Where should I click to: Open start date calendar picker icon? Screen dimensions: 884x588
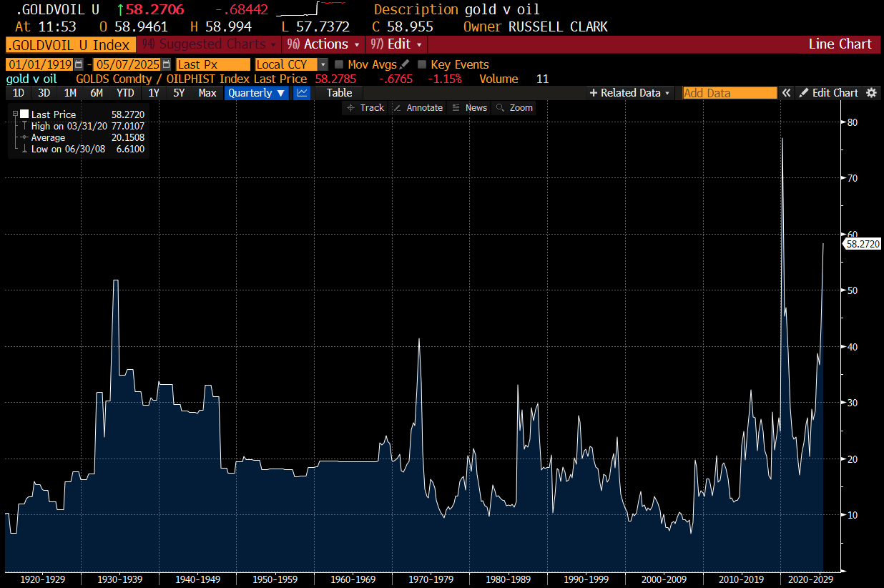pos(78,64)
